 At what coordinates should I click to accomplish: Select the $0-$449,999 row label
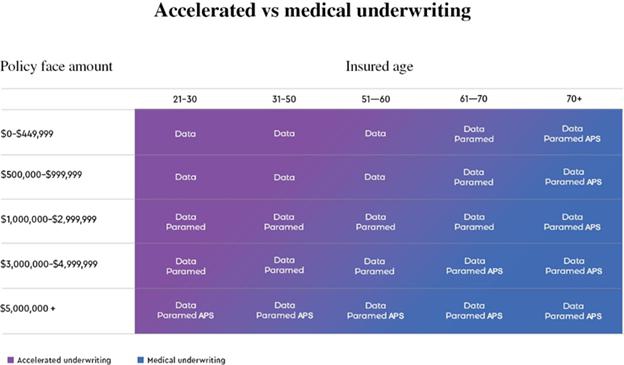(x=27, y=134)
